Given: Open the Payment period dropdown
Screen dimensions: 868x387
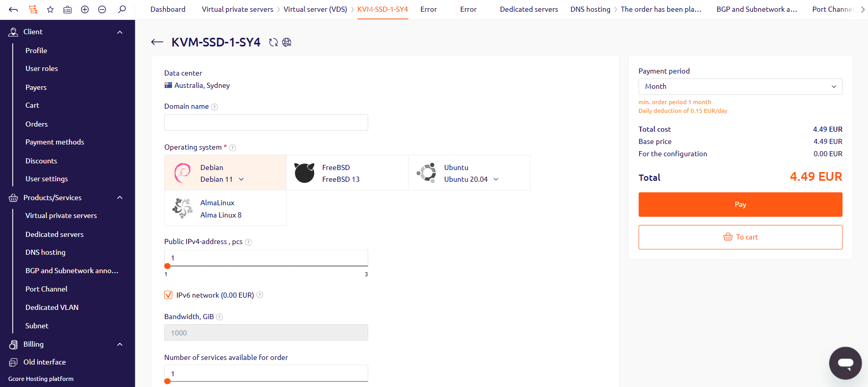Looking at the screenshot, I should pos(740,87).
